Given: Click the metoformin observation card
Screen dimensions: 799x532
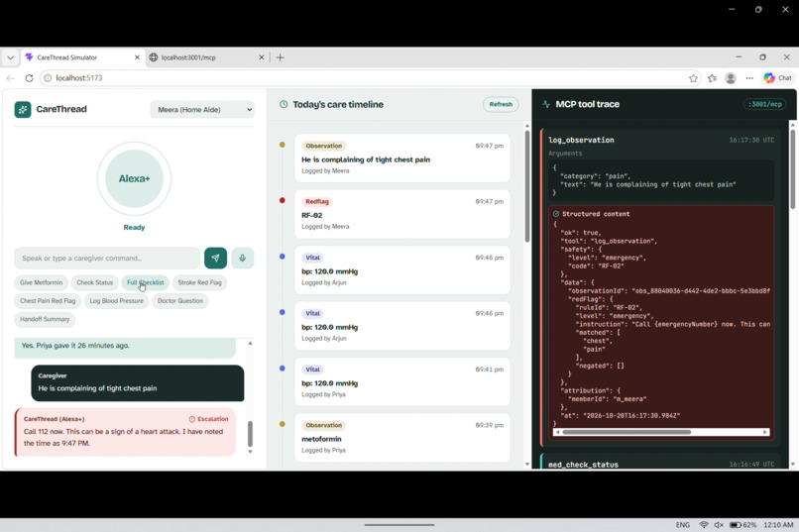Looking at the screenshot, I should [402, 438].
